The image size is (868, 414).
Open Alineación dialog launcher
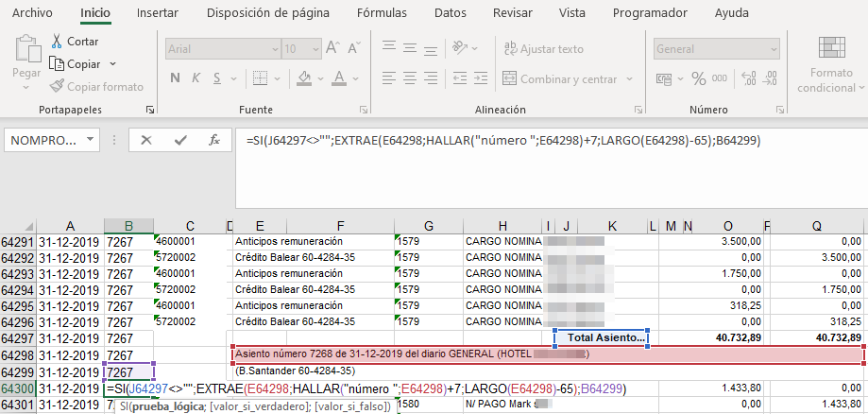[x=638, y=111]
